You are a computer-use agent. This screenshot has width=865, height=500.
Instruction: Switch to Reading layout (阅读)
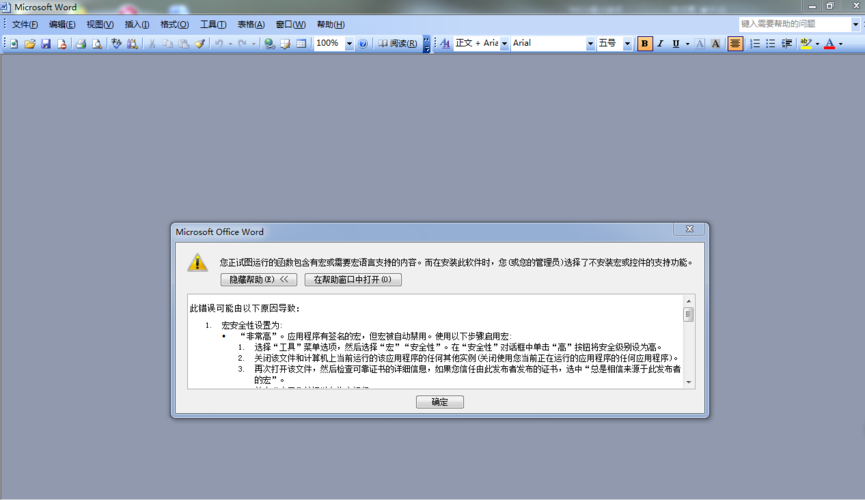[x=398, y=44]
